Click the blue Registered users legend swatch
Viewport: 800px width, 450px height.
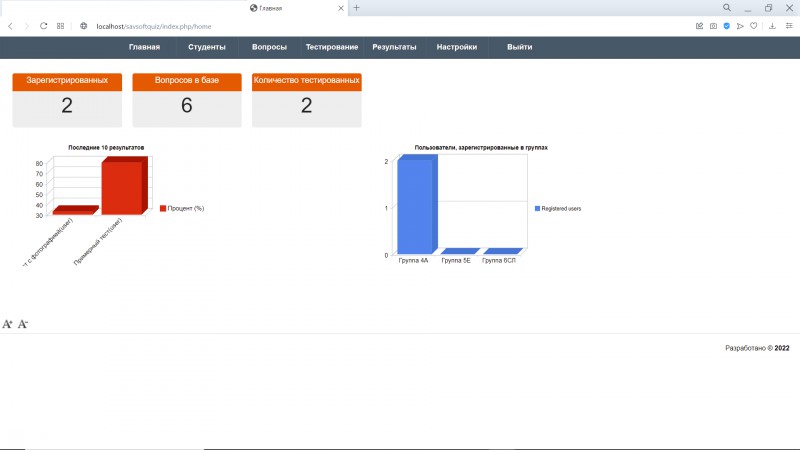coord(537,208)
